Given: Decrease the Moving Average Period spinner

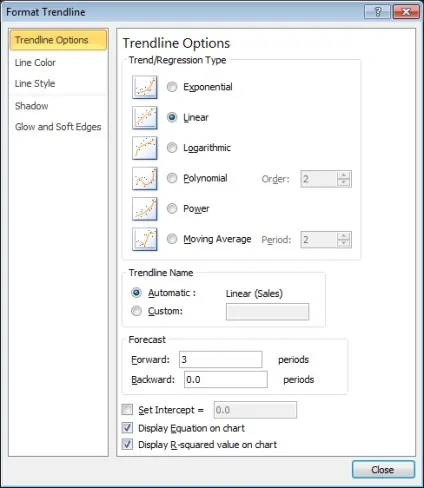Looking at the screenshot, I should [x=344, y=243].
